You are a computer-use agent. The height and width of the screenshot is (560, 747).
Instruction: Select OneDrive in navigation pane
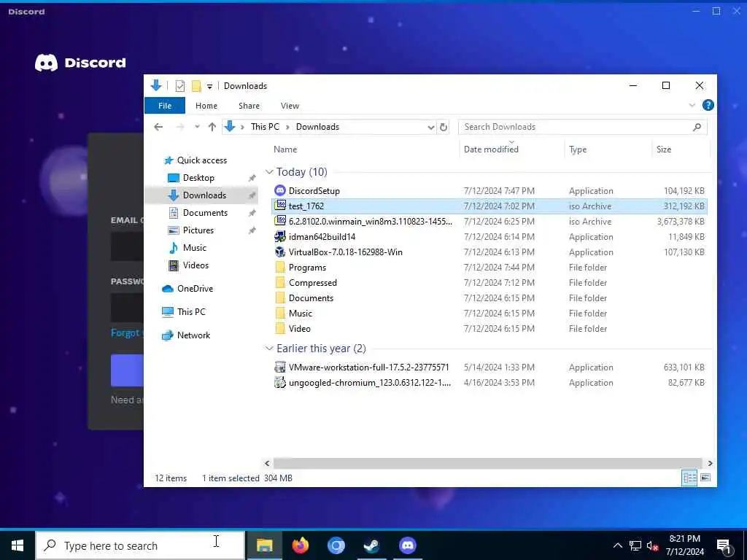(x=195, y=289)
